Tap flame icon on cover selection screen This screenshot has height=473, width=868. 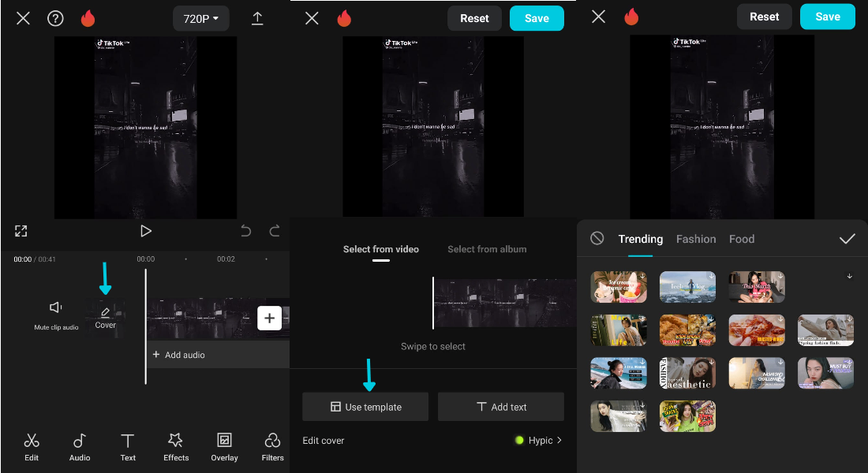(x=344, y=18)
